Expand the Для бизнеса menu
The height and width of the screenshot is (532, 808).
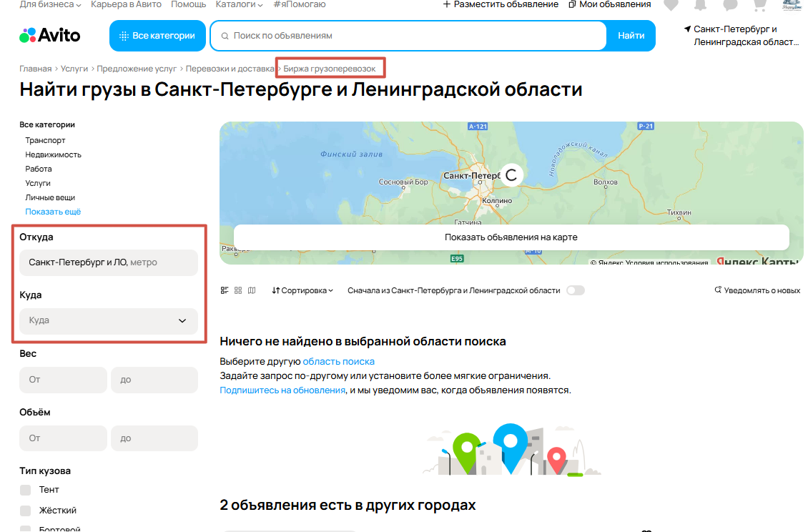[51, 4]
